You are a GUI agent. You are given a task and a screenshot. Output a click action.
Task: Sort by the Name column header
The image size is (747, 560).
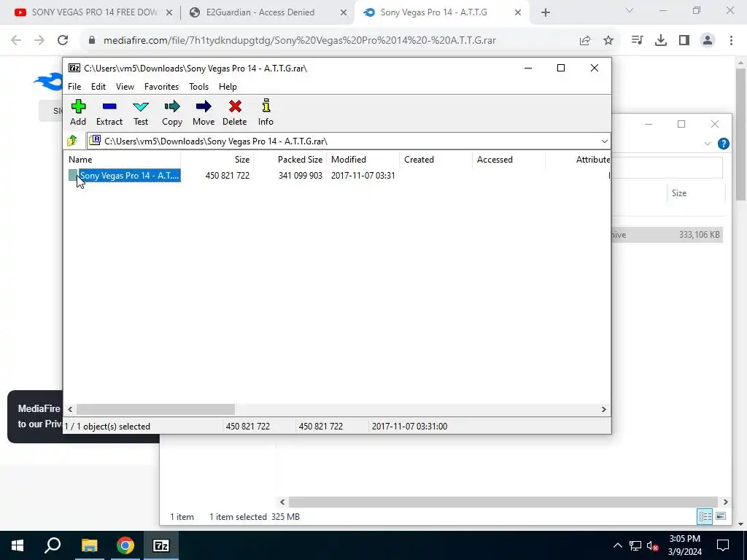(x=122, y=160)
